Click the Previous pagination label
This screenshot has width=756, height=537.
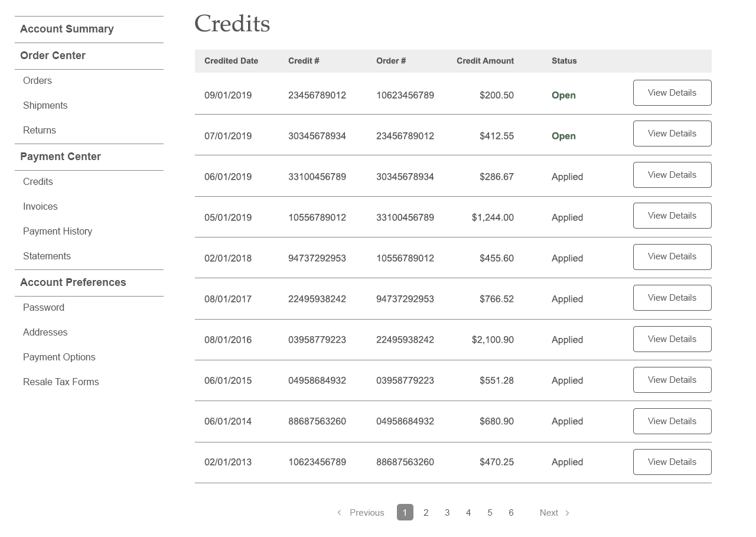point(367,513)
